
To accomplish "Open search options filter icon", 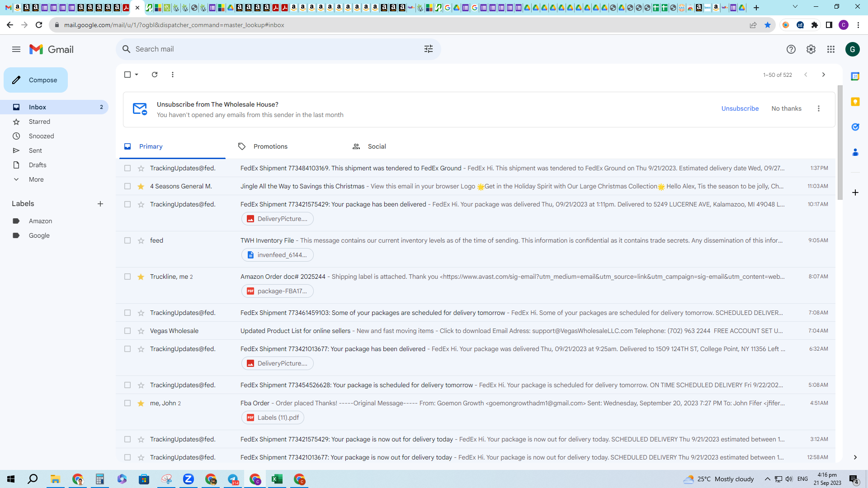I will click(429, 49).
